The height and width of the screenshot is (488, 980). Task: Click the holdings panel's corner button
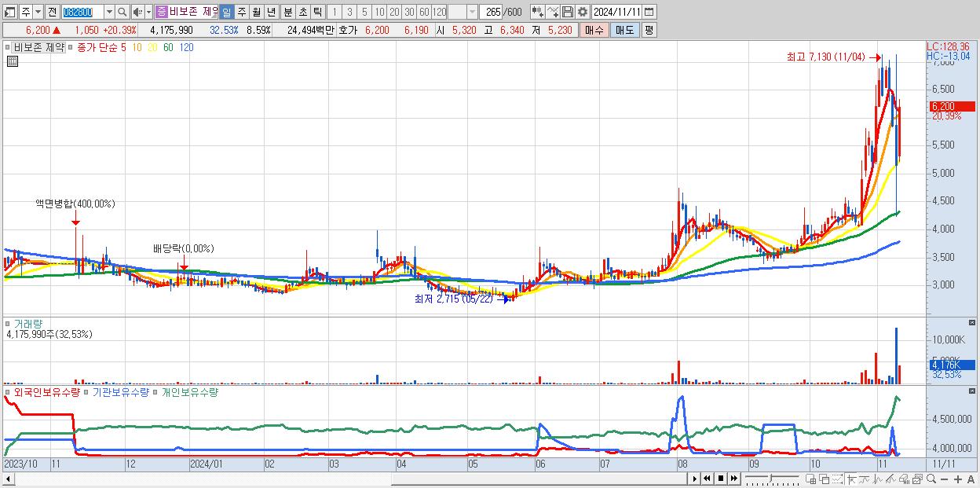click(972, 391)
